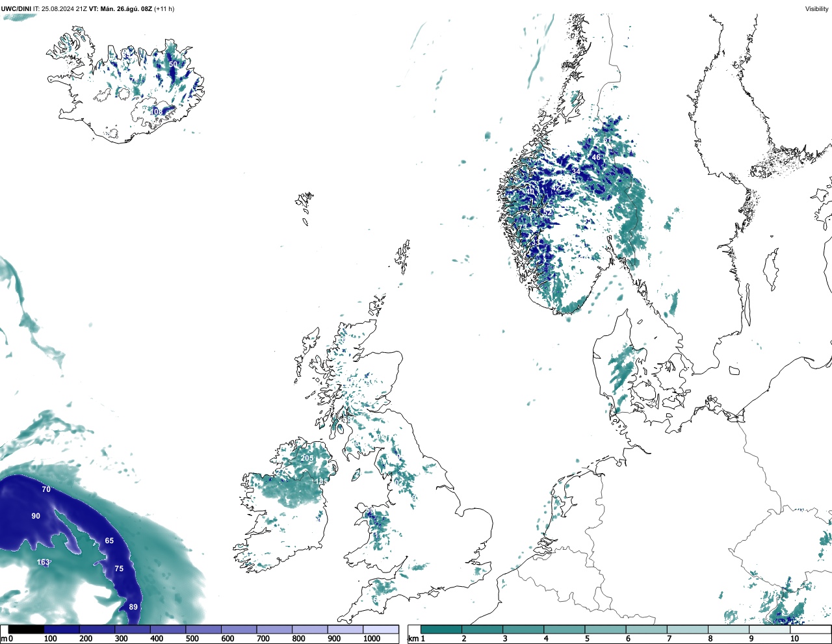Click the '5' tick label on the km scale

587,639
